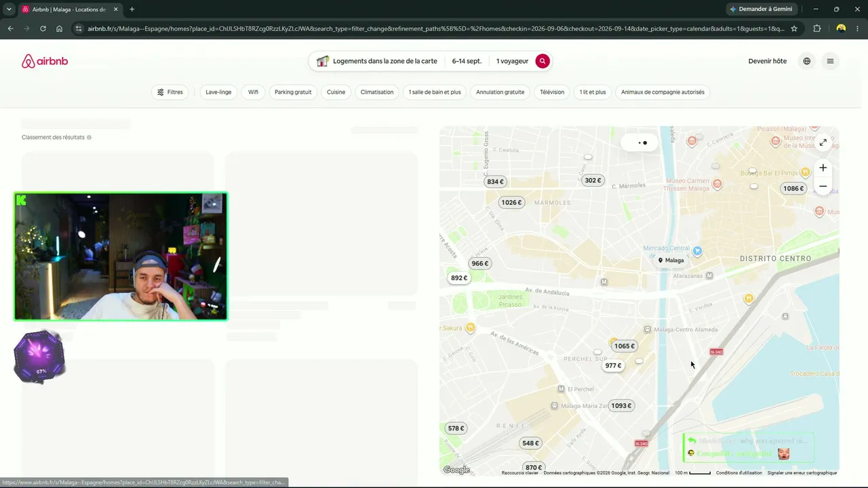The image size is (868, 488).
Task: Toggle the Climatisation filter chip
Action: tap(377, 92)
